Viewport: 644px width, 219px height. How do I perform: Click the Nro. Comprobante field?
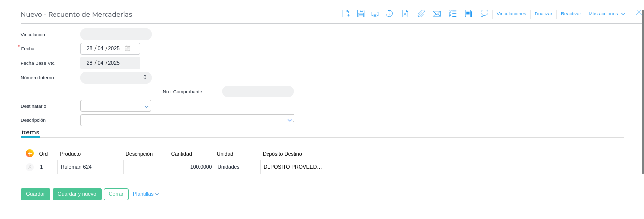258,91
